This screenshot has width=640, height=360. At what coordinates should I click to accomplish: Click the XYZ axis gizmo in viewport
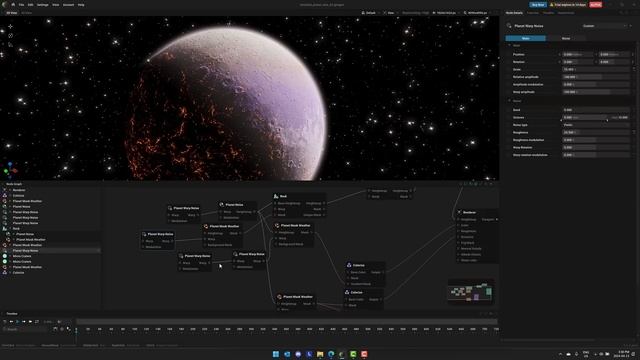(11, 169)
